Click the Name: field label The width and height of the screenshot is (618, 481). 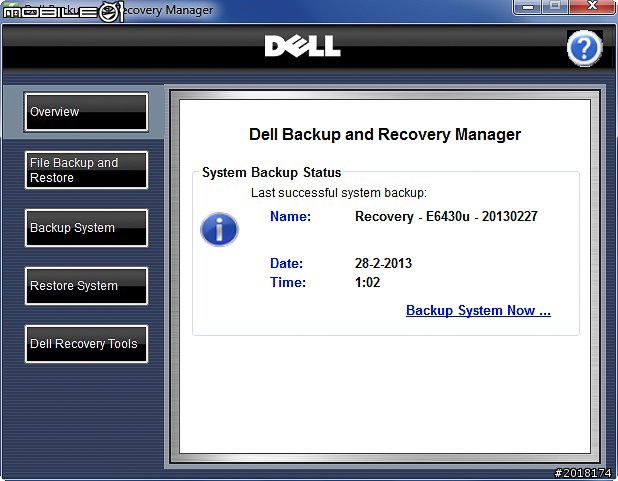click(290, 216)
